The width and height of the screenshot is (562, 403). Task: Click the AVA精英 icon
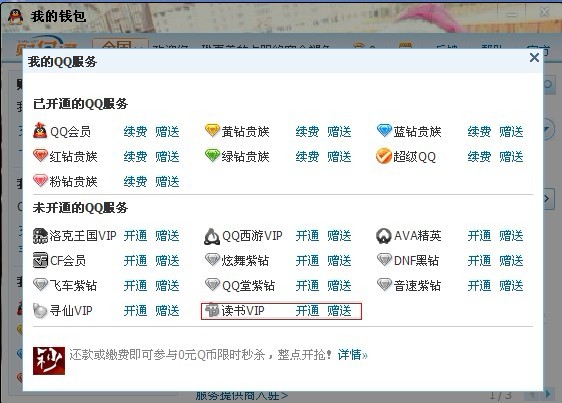(x=384, y=236)
